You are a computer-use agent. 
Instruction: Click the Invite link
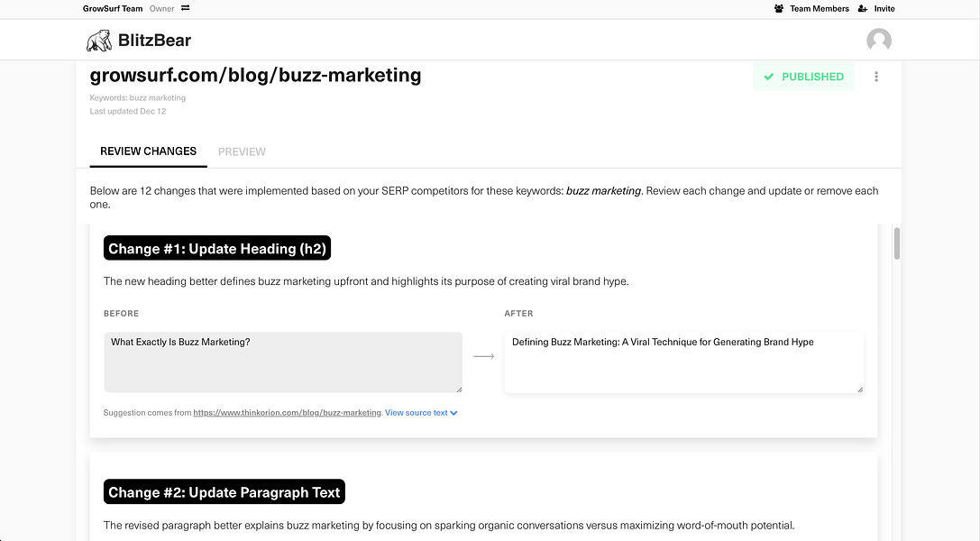884,9
